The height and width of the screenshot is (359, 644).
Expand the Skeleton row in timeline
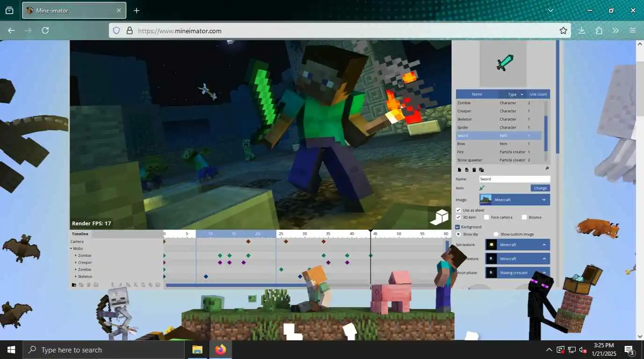(x=76, y=277)
